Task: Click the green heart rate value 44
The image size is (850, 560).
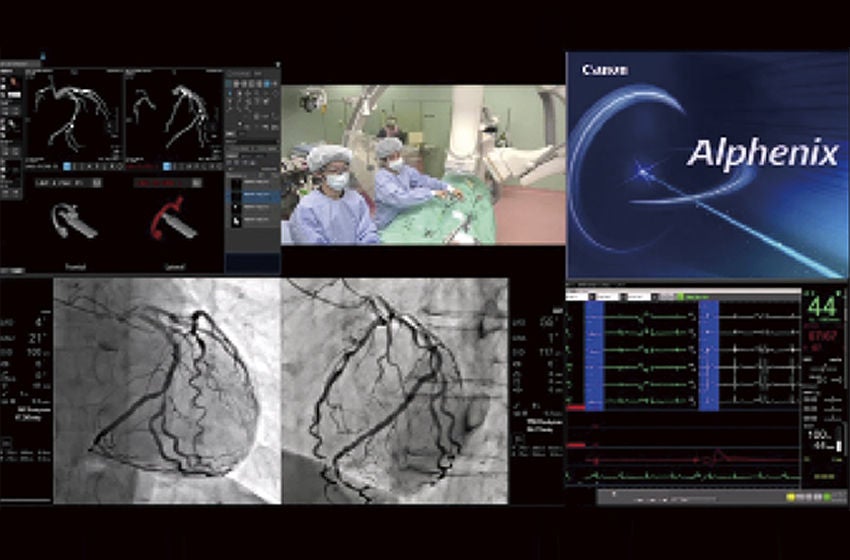Action: pyautogui.click(x=822, y=307)
